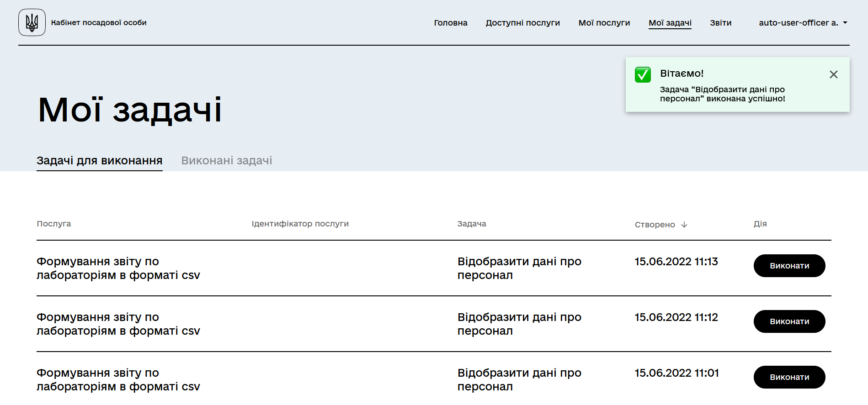Click service name in the 11:13 row
This screenshot has width=868, height=405.
[118, 268]
